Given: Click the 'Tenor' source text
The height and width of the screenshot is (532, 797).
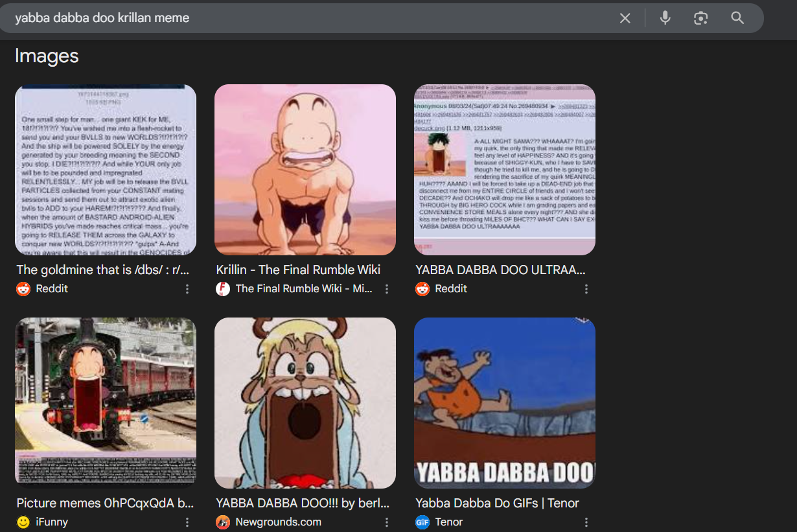Looking at the screenshot, I should [x=450, y=522].
